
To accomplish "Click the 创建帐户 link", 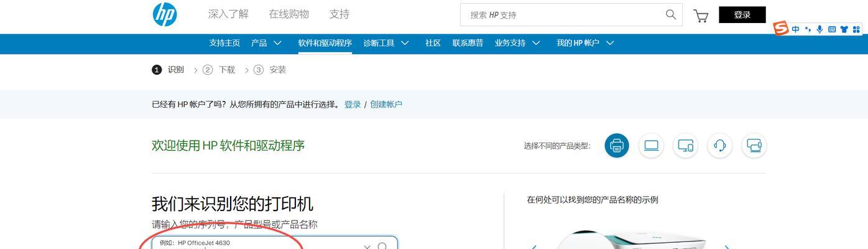I will pos(386,105).
